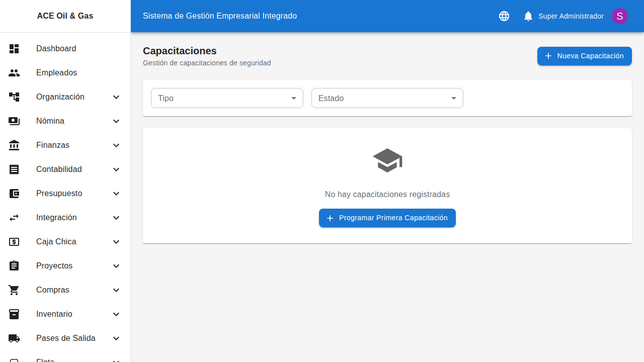
Task: Click the Pases de Salida truck icon
Action: [x=14, y=338]
